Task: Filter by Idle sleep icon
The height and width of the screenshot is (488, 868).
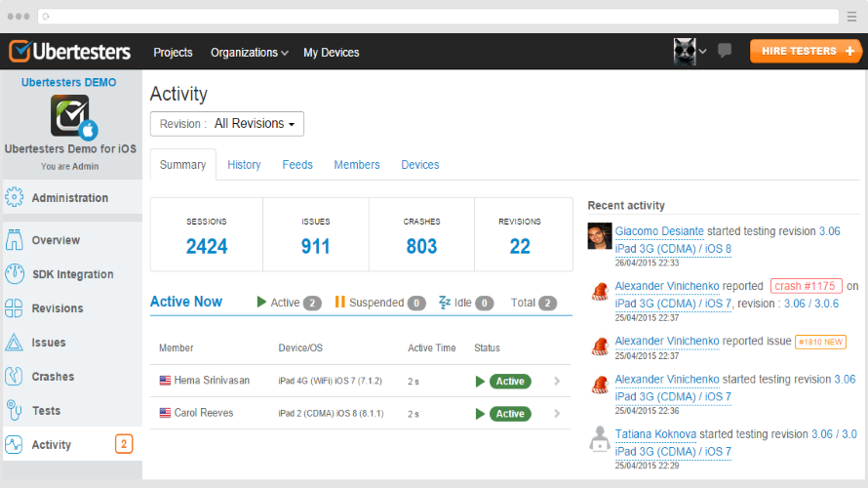Action: pos(444,303)
